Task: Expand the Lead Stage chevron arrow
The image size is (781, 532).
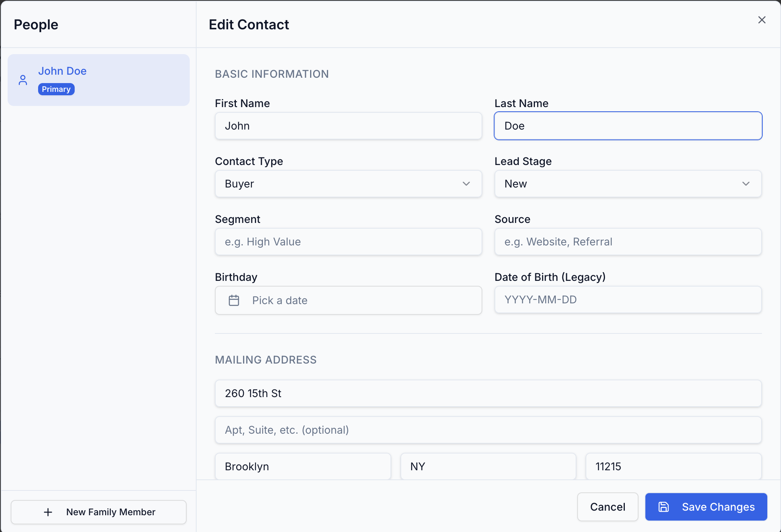Action: [x=746, y=184]
